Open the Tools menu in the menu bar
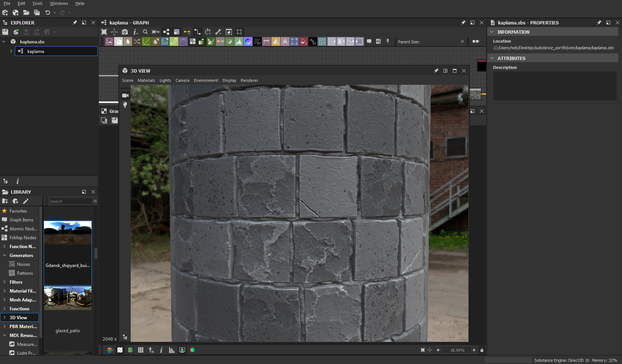Screen dimensions: 622x364 coord(37,3)
